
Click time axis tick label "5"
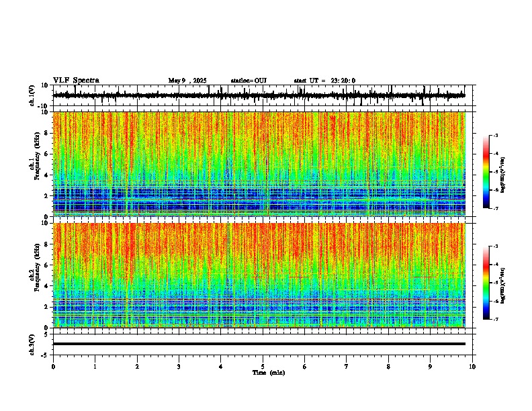point(263,367)
